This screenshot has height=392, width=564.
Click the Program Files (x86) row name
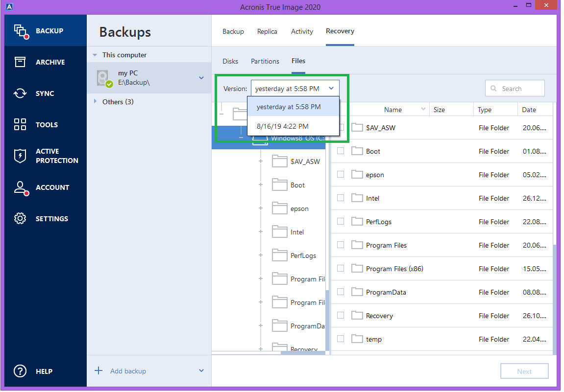pyautogui.click(x=394, y=269)
